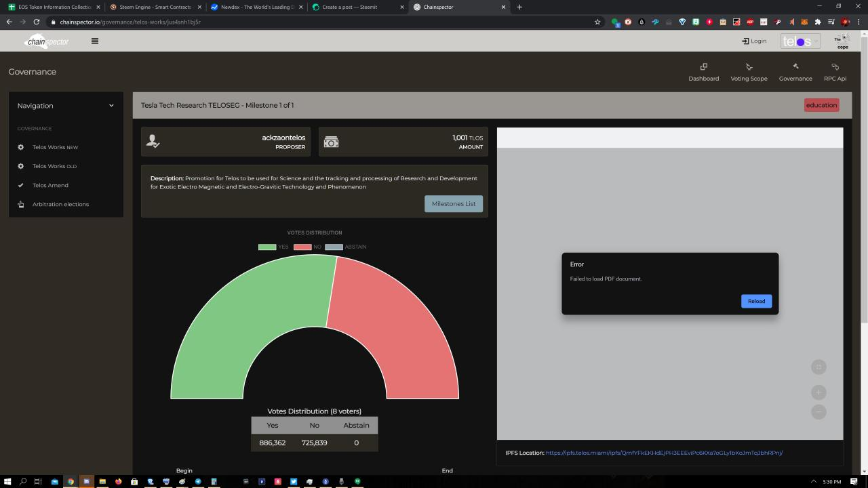Open the MetaMask fox extension
The width and height of the screenshot is (868, 488).
(804, 22)
